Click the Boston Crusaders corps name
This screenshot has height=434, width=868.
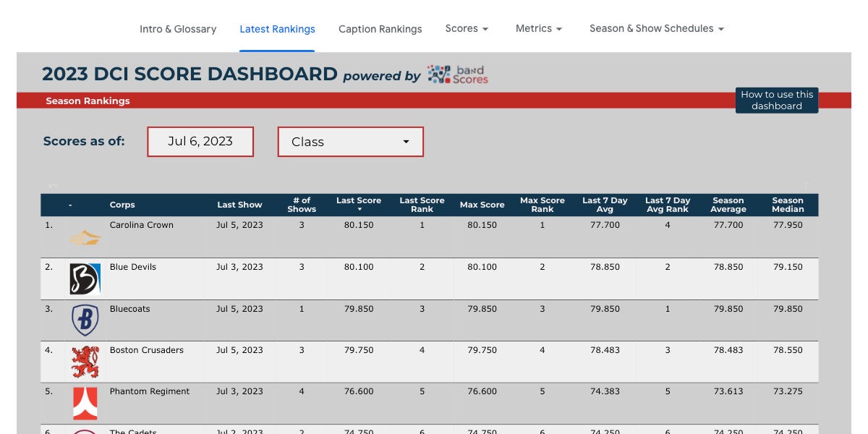147,350
